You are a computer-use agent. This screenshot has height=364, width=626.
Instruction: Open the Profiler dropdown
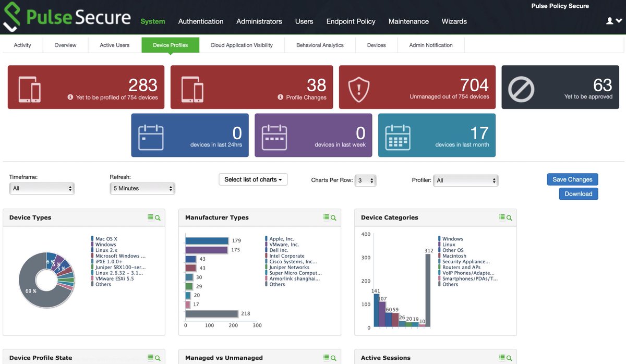[465, 180]
